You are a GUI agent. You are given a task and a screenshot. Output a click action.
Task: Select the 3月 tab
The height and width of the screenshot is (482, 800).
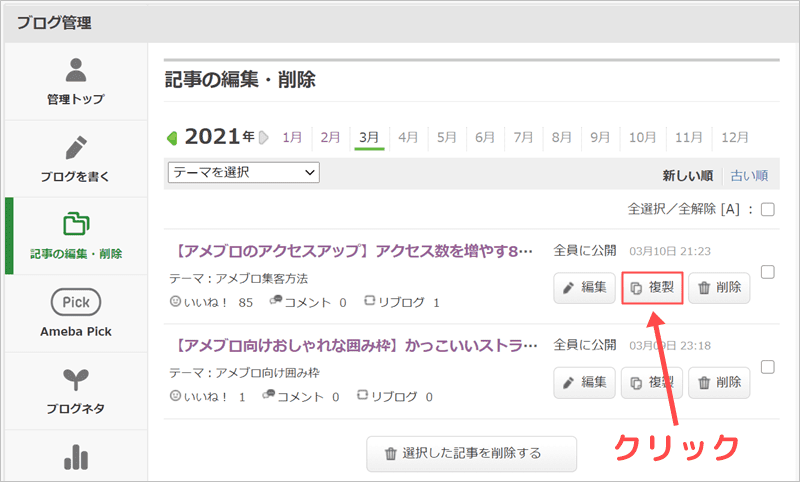[369, 137]
